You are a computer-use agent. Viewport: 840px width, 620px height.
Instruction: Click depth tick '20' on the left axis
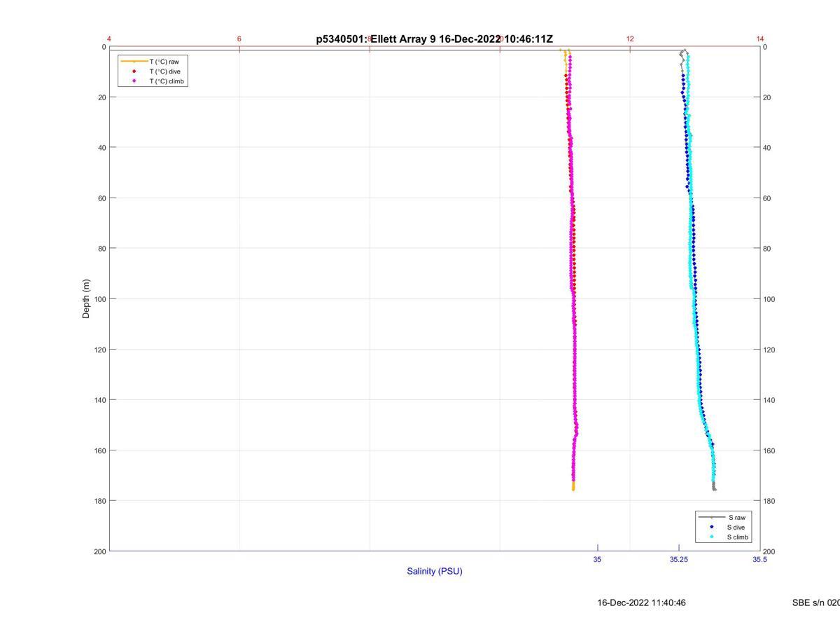(101, 97)
